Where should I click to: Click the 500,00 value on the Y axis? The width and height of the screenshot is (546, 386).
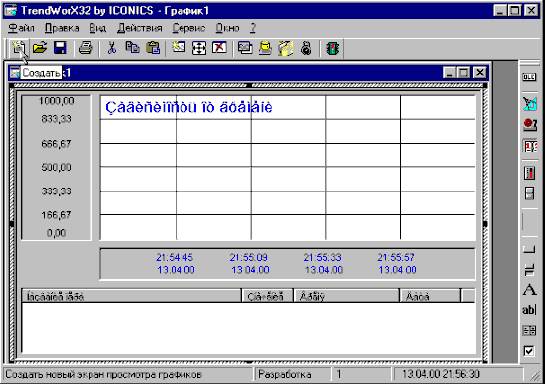56,167
